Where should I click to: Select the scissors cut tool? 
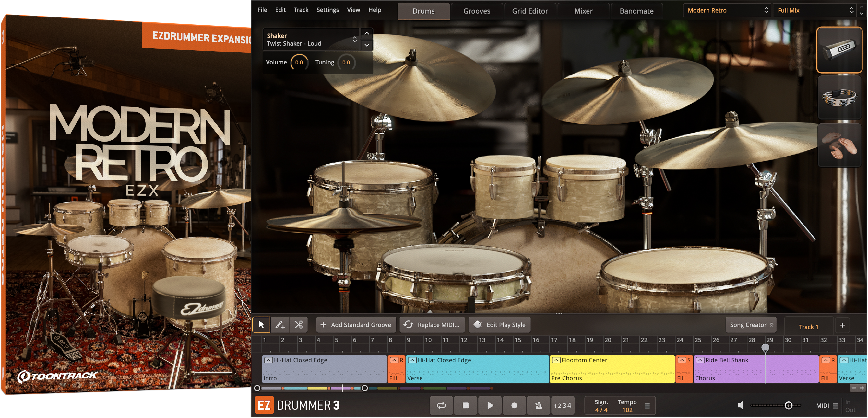pos(298,324)
